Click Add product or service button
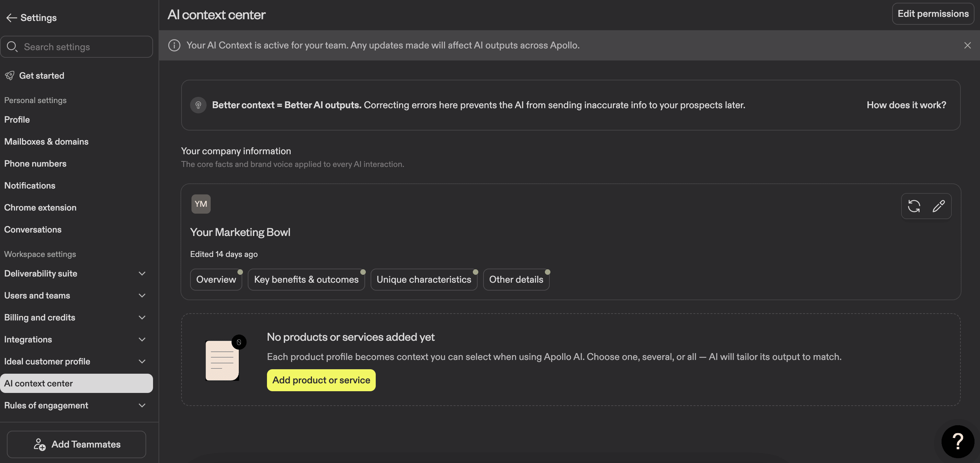980x463 pixels. click(x=321, y=380)
